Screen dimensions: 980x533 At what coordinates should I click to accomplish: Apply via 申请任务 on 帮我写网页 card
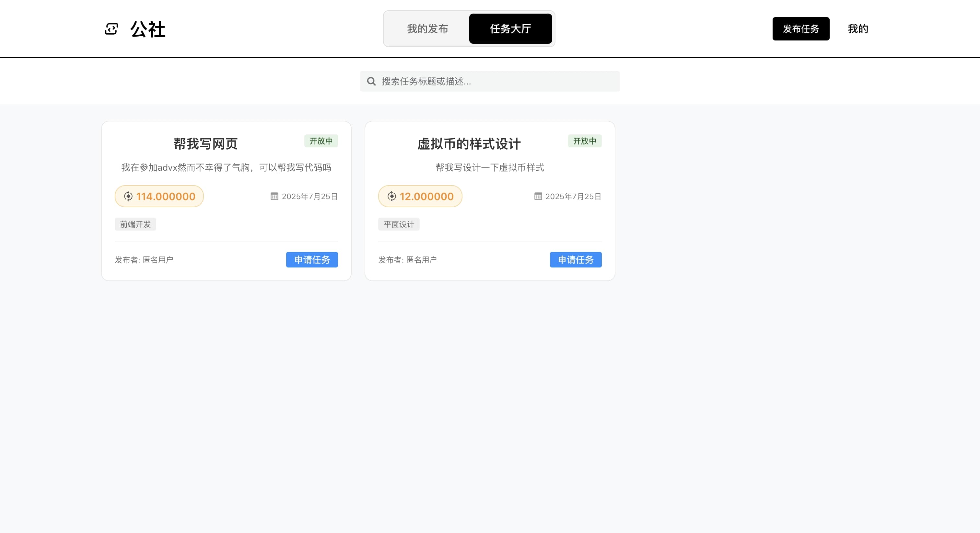[x=311, y=260]
